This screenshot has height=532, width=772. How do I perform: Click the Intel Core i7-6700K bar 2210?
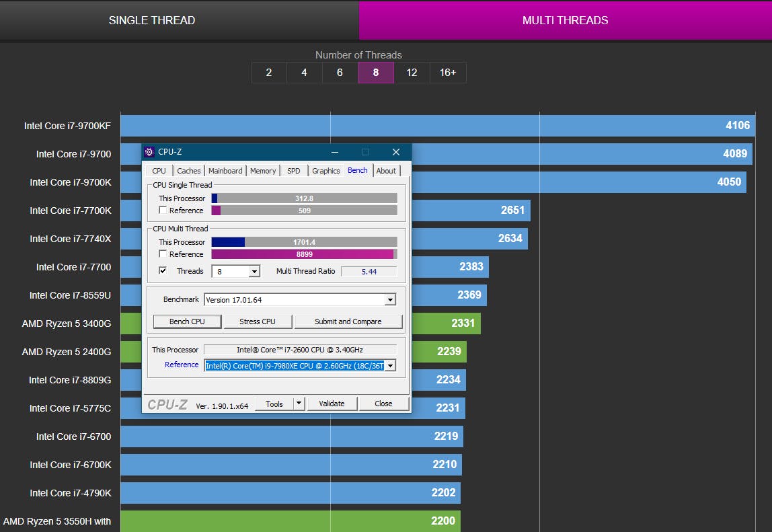point(291,465)
